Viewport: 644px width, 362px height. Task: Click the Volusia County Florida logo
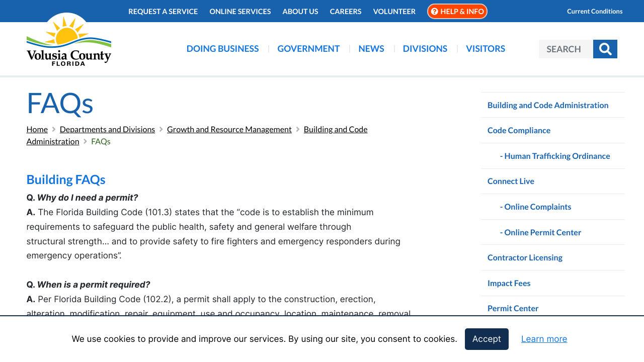coord(69,41)
